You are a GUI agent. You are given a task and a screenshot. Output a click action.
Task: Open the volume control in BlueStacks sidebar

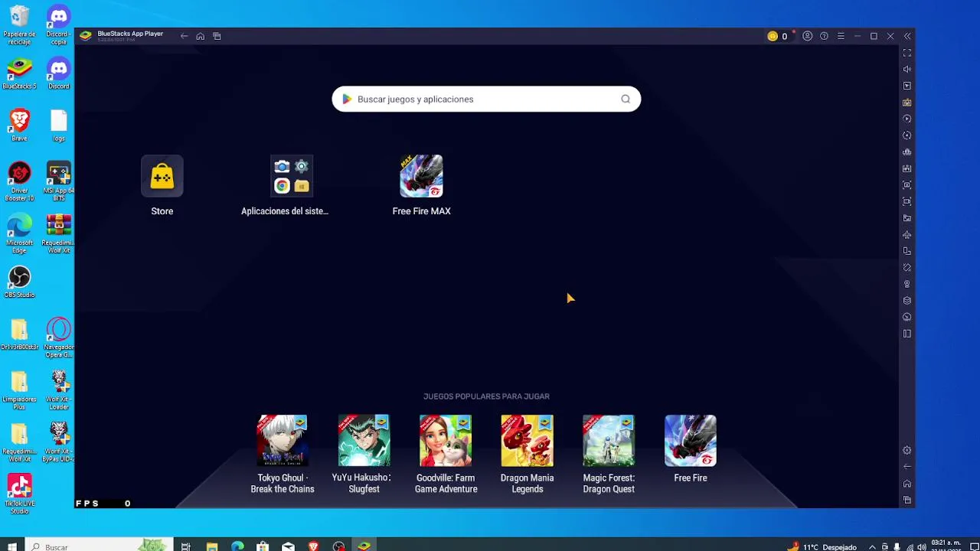[907, 70]
